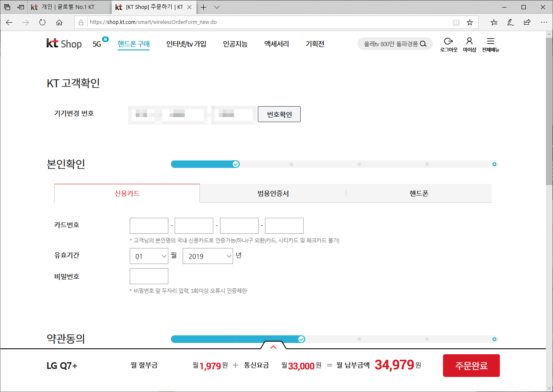The width and height of the screenshot is (553, 392).
Task: Select 핸드폰 구매 menu
Action: click(134, 44)
